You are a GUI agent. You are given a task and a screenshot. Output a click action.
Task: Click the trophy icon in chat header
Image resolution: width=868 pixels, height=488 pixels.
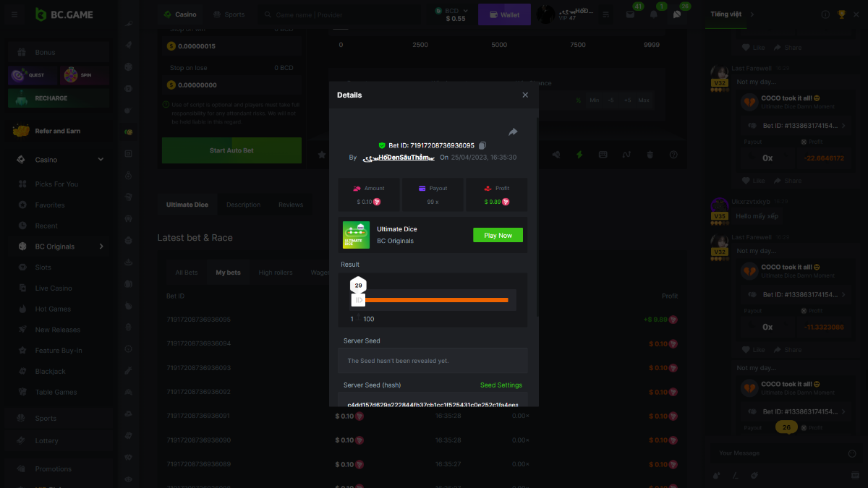841,14
